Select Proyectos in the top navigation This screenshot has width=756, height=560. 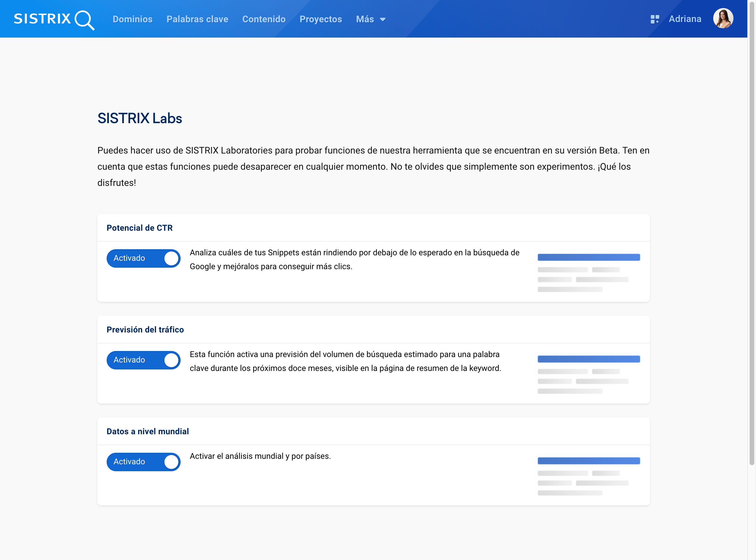320,19
